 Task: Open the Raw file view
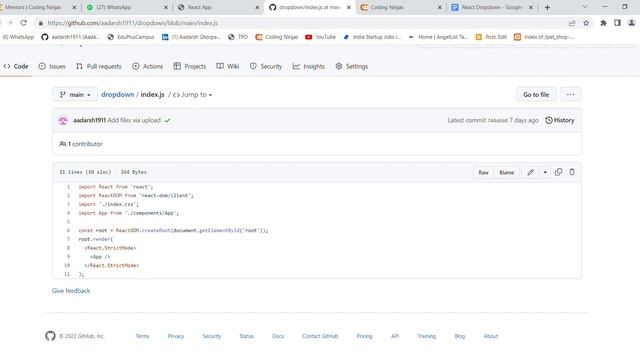click(x=483, y=172)
